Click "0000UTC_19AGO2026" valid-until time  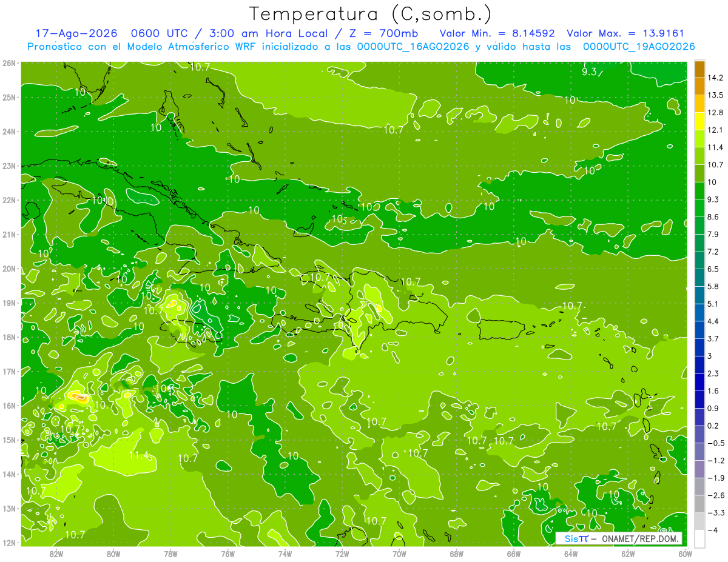[638, 47]
